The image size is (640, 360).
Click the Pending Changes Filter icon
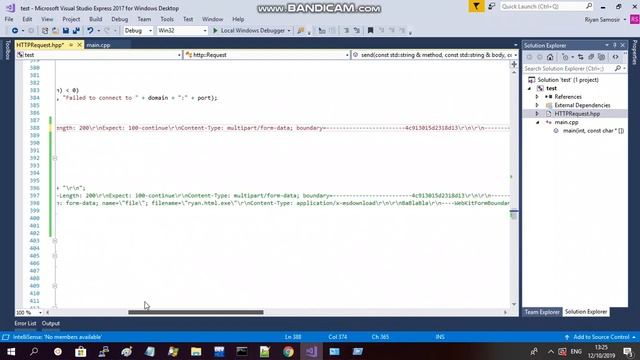pyautogui.click(x=565, y=57)
